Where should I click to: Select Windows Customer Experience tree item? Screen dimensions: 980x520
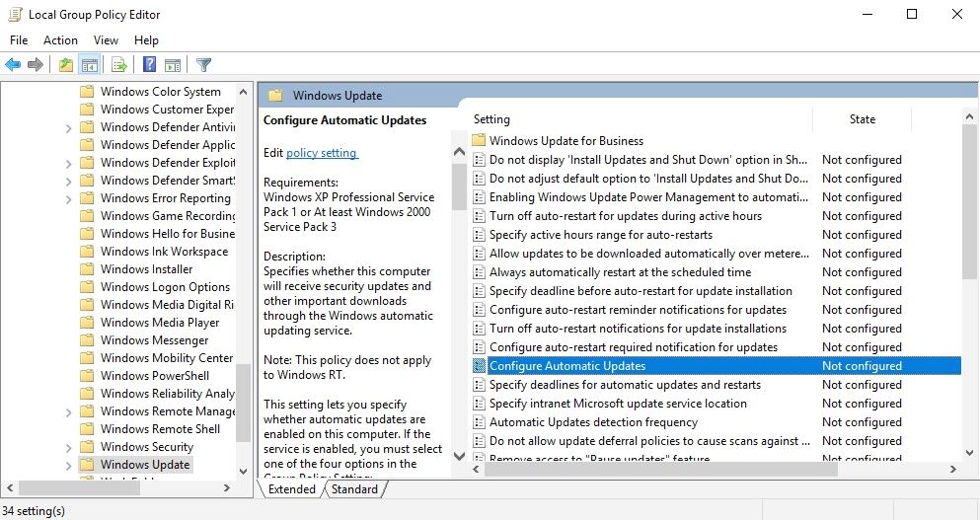(168, 109)
